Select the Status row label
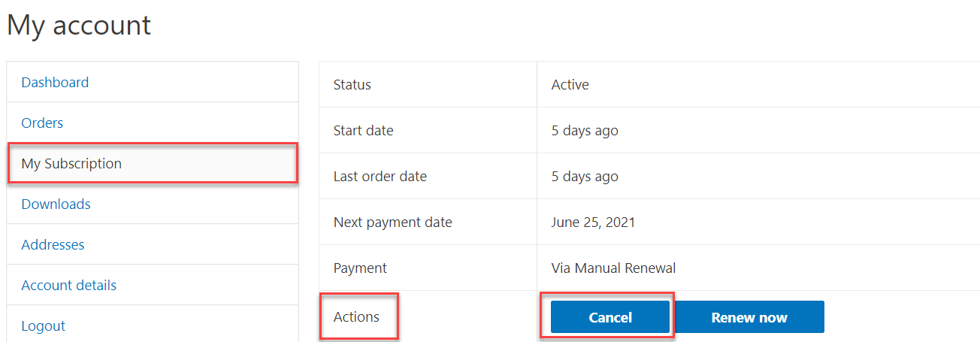 [x=352, y=85]
